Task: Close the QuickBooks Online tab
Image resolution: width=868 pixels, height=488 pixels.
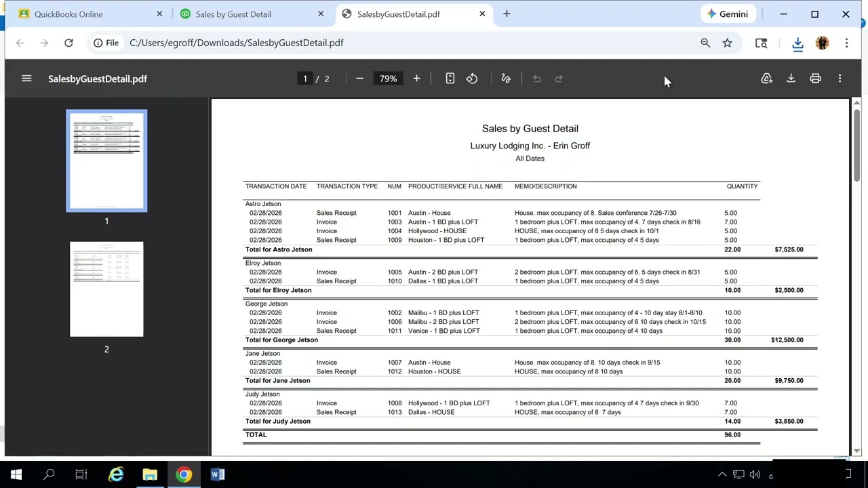Action: (159, 14)
